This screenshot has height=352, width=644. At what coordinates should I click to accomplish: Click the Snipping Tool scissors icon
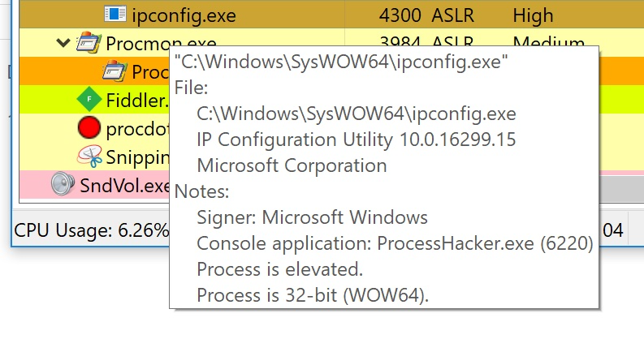point(89,157)
